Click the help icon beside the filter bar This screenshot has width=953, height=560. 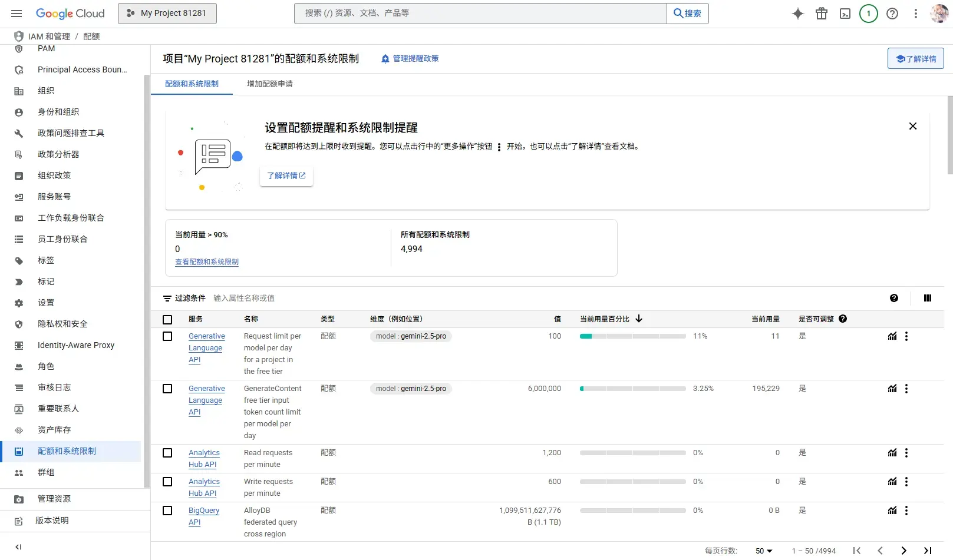(894, 298)
